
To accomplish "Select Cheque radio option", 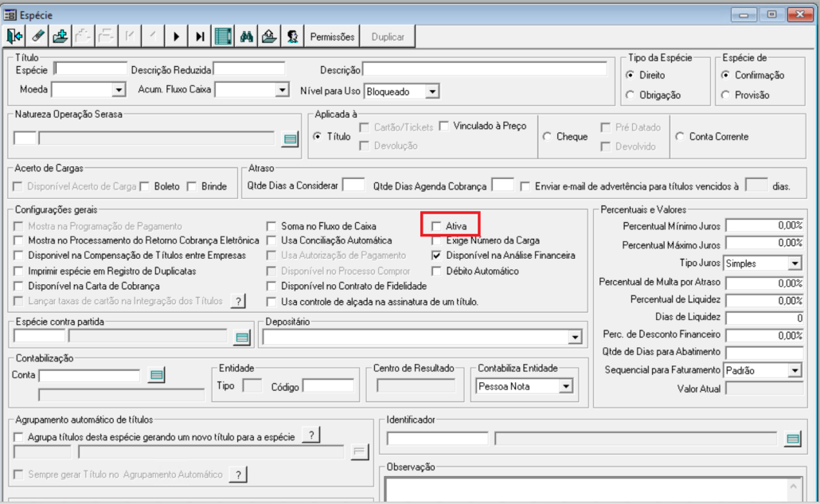I will pyautogui.click(x=547, y=136).
